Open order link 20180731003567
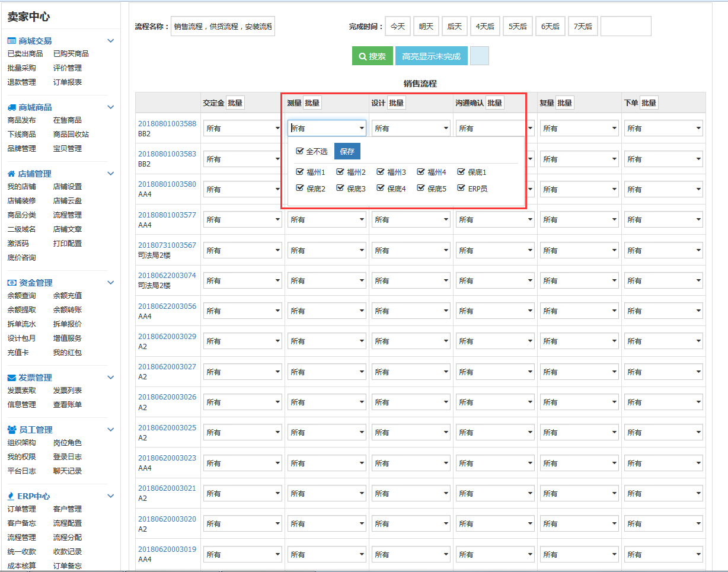 (x=167, y=245)
